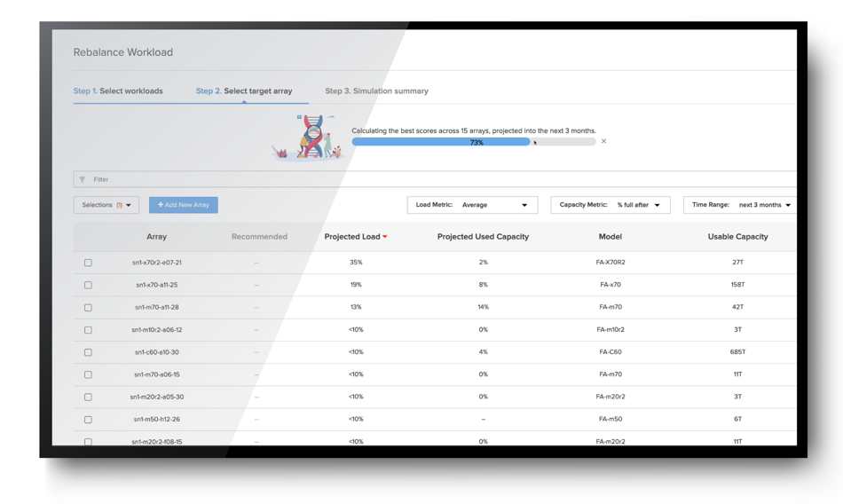The height and width of the screenshot is (504, 843).
Task: Sort by the Array column header
Action: [x=156, y=237]
